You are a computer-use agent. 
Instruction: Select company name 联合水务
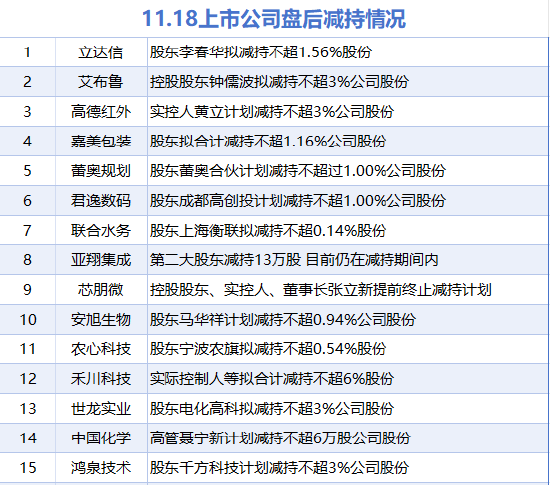[101, 231]
